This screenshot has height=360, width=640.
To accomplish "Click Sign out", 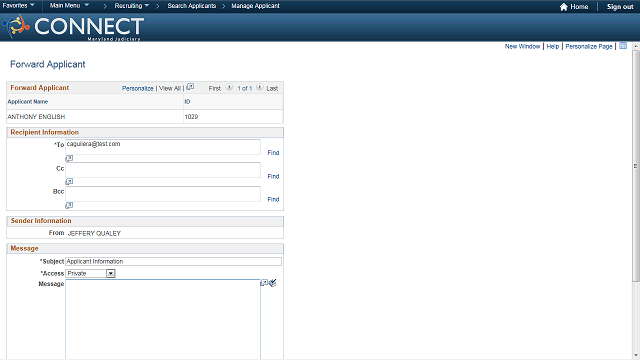I will click(x=620, y=7).
